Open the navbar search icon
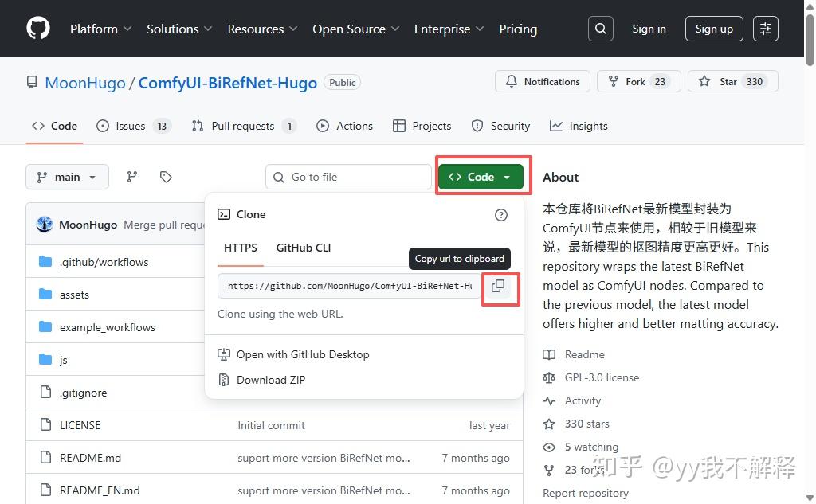 coord(600,28)
